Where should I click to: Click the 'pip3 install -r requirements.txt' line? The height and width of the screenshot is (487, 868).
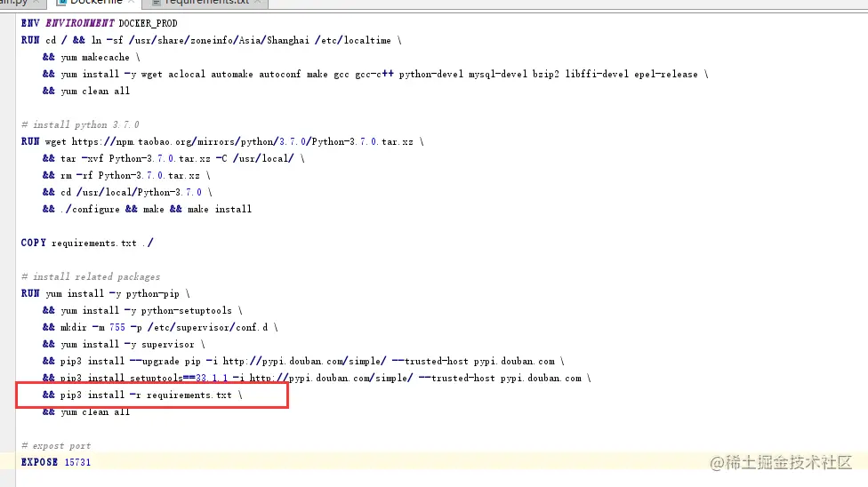[x=143, y=395]
